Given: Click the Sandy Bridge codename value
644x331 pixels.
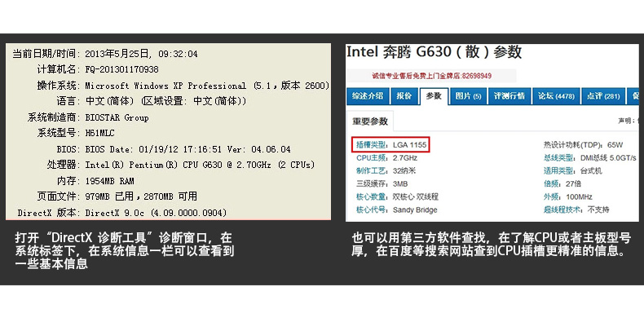Looking at the screenshot, I should (415, 210).
